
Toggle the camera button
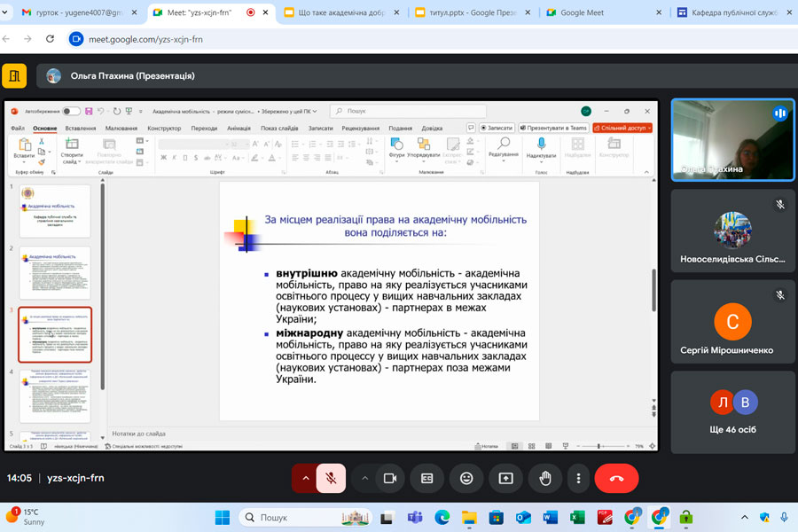coord(388,478)
